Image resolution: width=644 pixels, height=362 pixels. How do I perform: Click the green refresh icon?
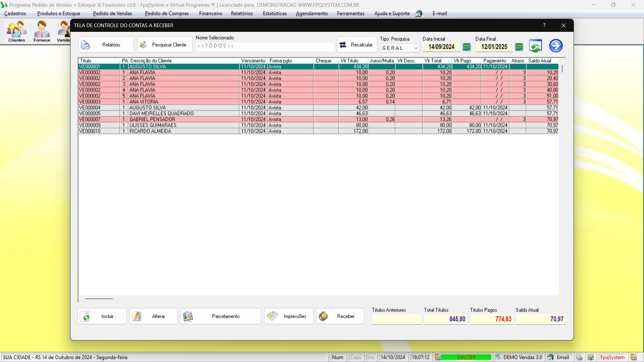(535, 46)
